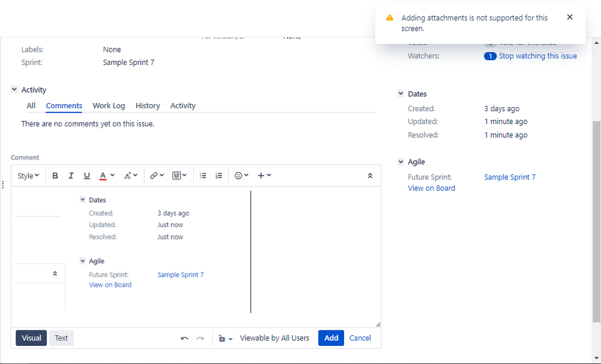Open the emoji picker dropdown
This screenshot has height=364, width=601.
click(239, 175)
